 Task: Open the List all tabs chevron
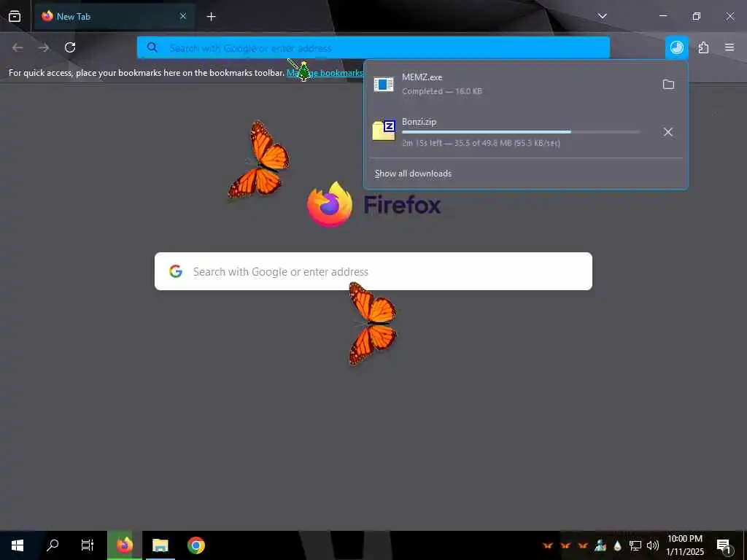point(602,16)
